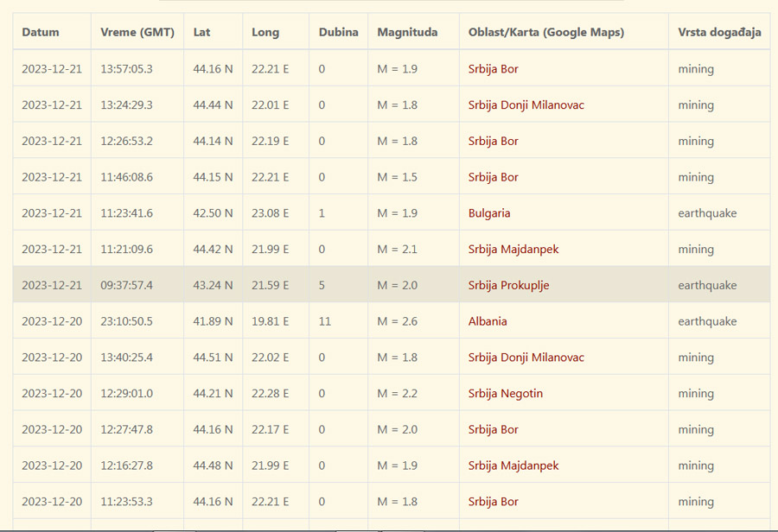Click the Datum column header
The width and height of the screenshot is (778, 532).
click(x=41, y=32)
